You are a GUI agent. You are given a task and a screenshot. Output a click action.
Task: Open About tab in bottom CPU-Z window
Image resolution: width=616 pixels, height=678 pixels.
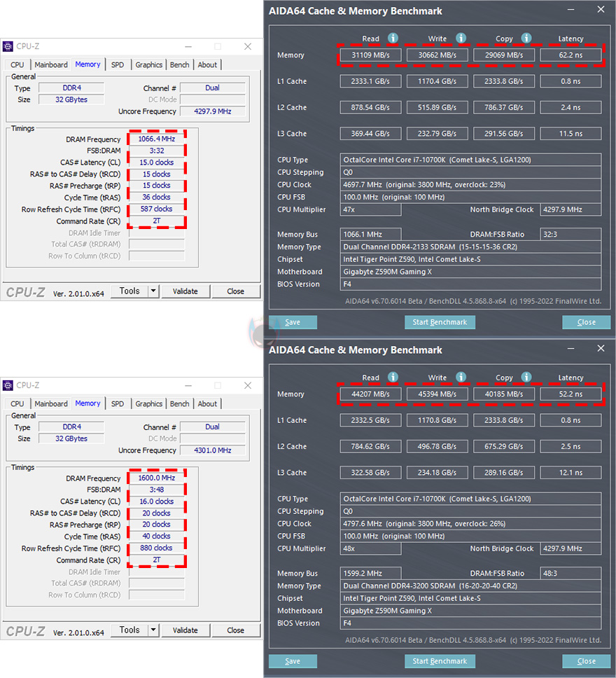(x=207, y=404)
